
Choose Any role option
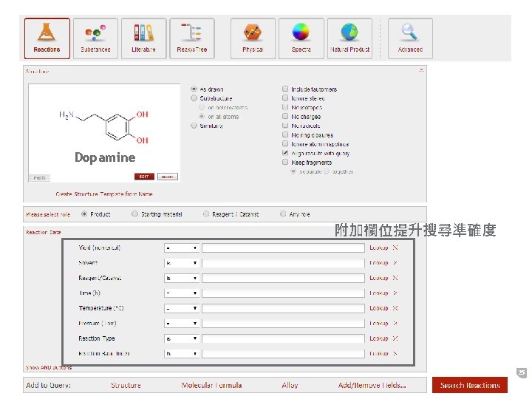pyautogui.click(x=283, y=214)
